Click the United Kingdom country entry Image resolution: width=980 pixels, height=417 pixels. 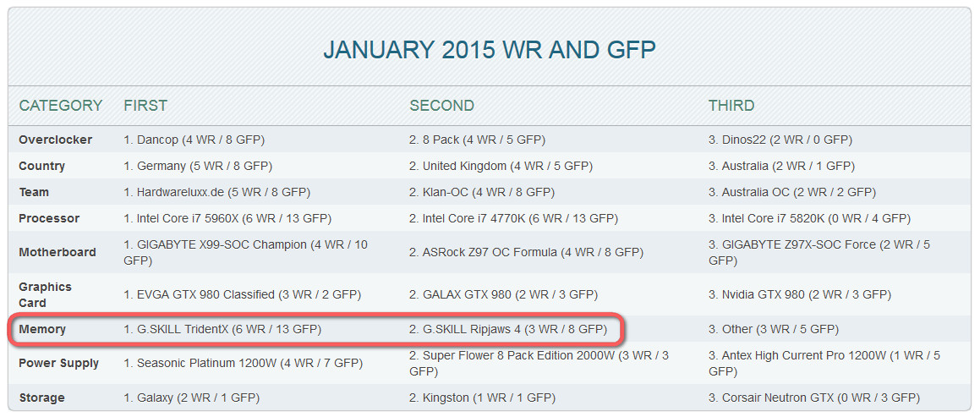pos(501,167)
